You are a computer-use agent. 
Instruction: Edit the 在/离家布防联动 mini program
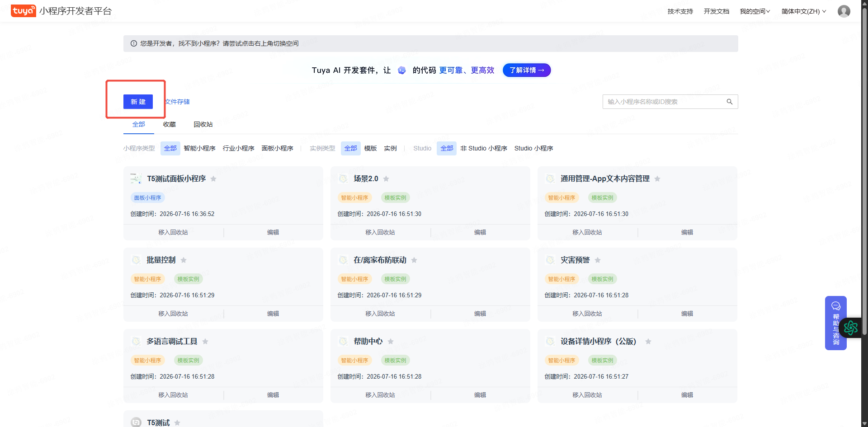point(480,314)
